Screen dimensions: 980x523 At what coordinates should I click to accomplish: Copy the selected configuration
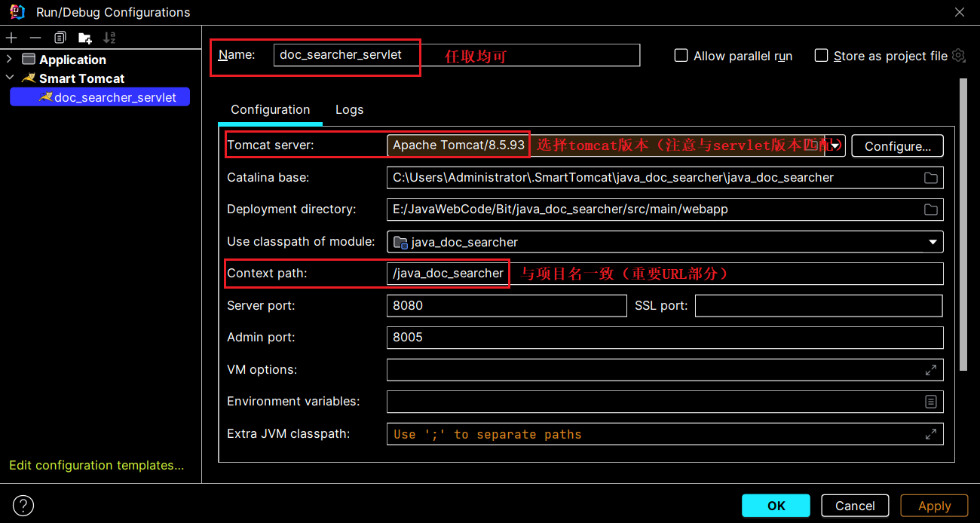pos(60,38)
